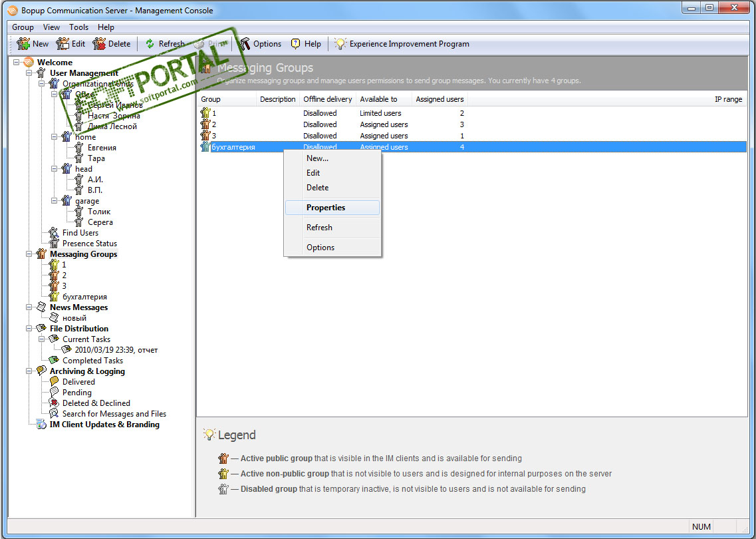756x539 pixels.
Task: Click the User Management tree icon
Action: click(41, 73)
